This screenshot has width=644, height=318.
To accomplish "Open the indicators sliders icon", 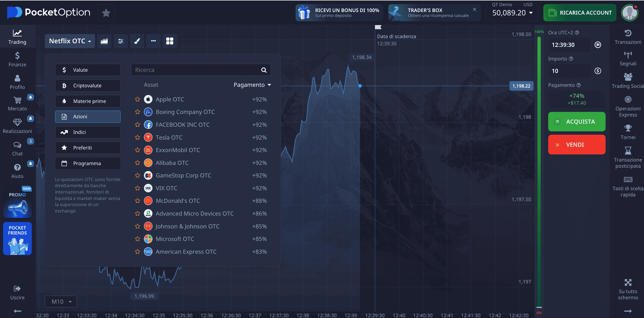I will [x=120, y=41].
